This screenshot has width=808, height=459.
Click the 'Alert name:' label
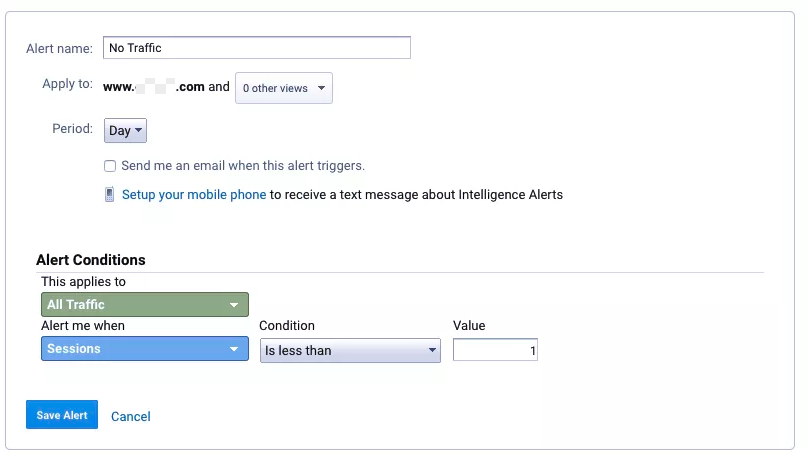point(59,49)
